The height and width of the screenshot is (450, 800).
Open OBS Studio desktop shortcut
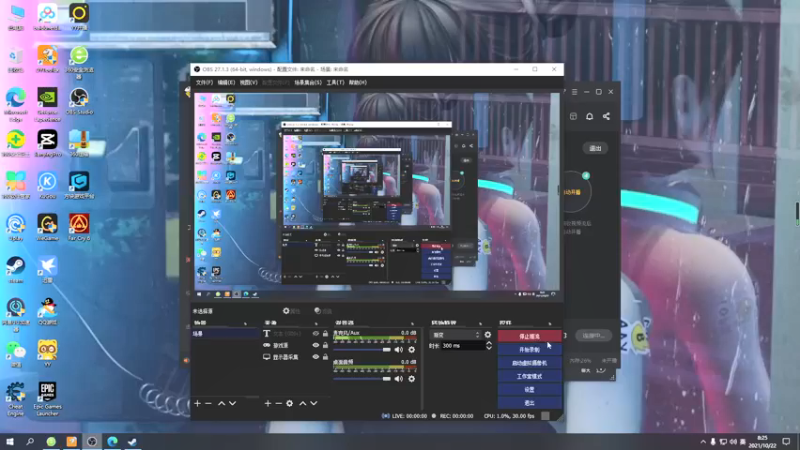point(79,101)
